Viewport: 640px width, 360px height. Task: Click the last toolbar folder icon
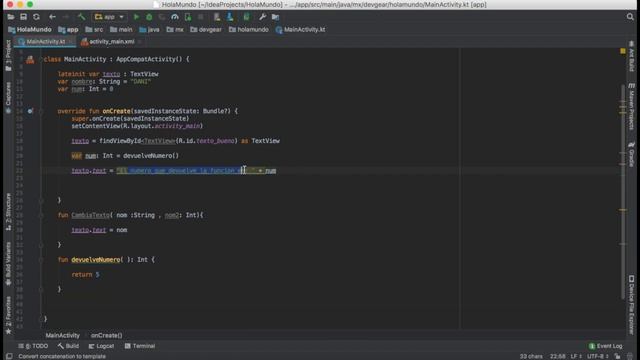click(x=276, y=17)
